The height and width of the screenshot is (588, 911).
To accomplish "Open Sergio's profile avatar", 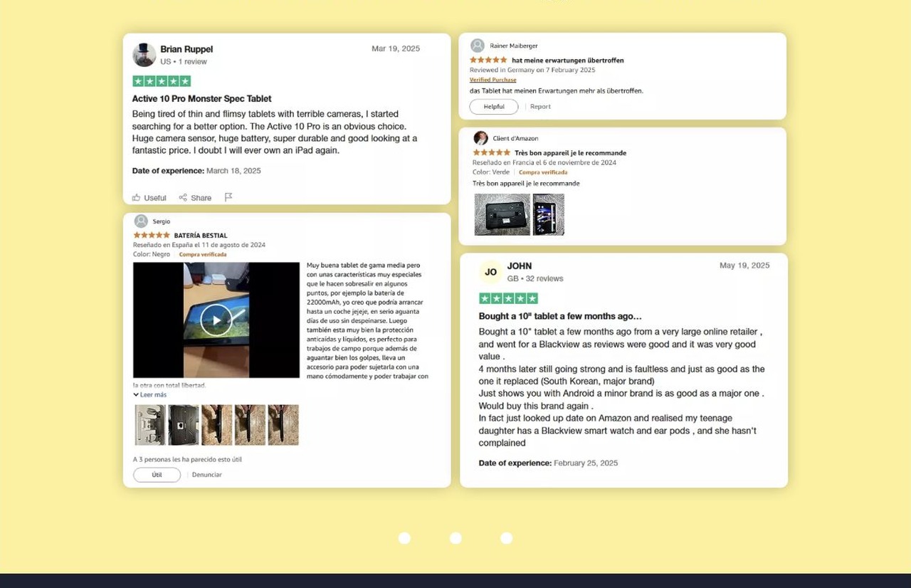I will (x=141, y=221).
